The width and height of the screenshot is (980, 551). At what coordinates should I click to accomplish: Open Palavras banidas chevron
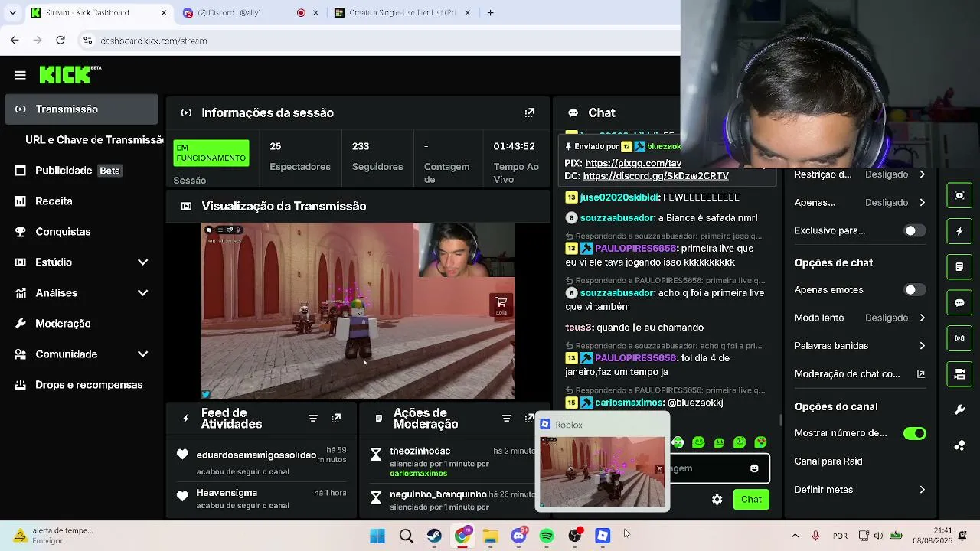[x=922, y=346]
